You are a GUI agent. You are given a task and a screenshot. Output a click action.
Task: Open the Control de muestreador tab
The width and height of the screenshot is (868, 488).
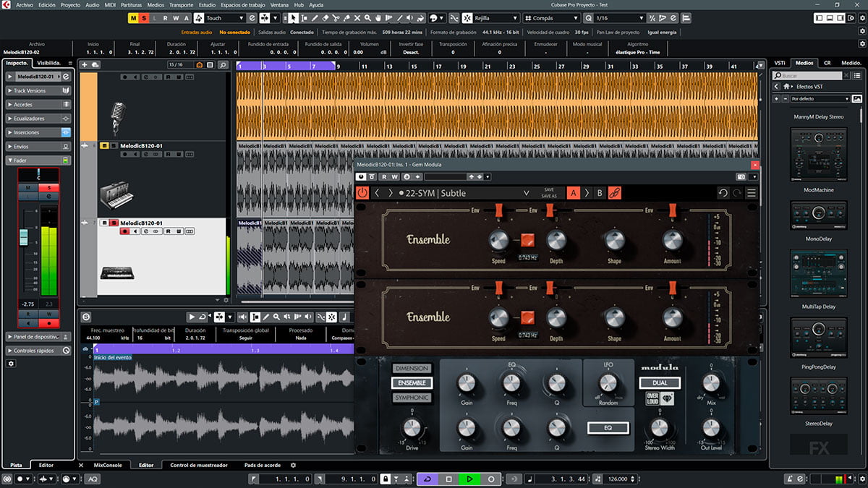pyautogui.click(x=199, y=465)
